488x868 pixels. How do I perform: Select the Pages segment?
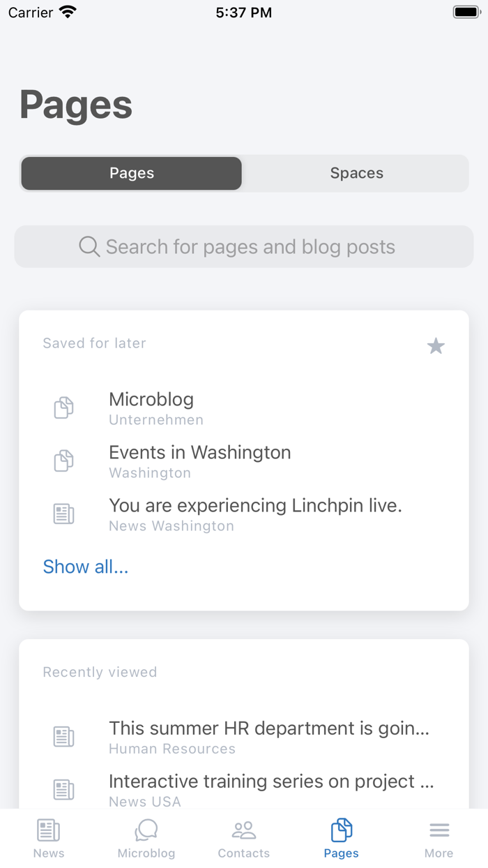point(132,173)
